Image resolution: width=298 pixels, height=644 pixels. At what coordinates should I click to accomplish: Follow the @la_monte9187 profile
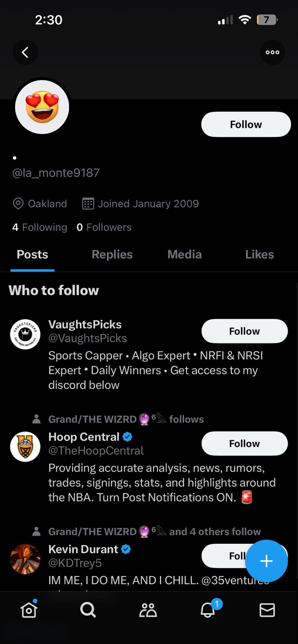tap(246, 124)
